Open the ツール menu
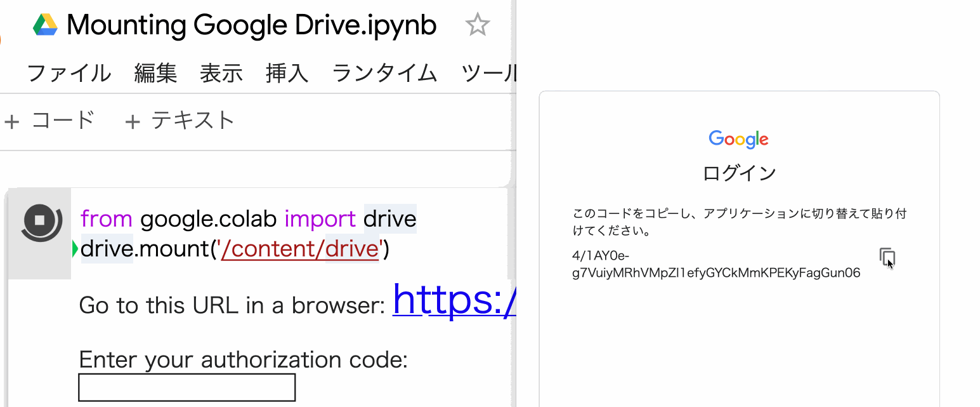The image size is (980, 407). tap(488, 74)
